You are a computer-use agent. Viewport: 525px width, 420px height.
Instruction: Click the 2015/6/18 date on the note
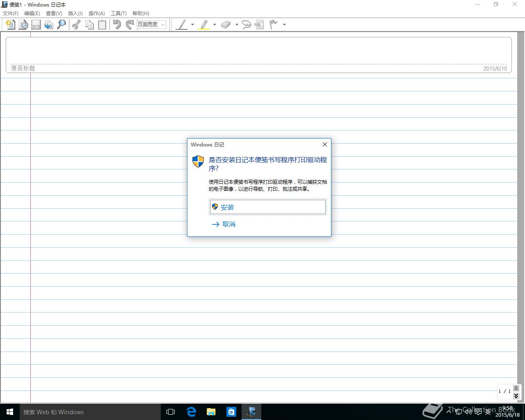(x=495, y=68)
